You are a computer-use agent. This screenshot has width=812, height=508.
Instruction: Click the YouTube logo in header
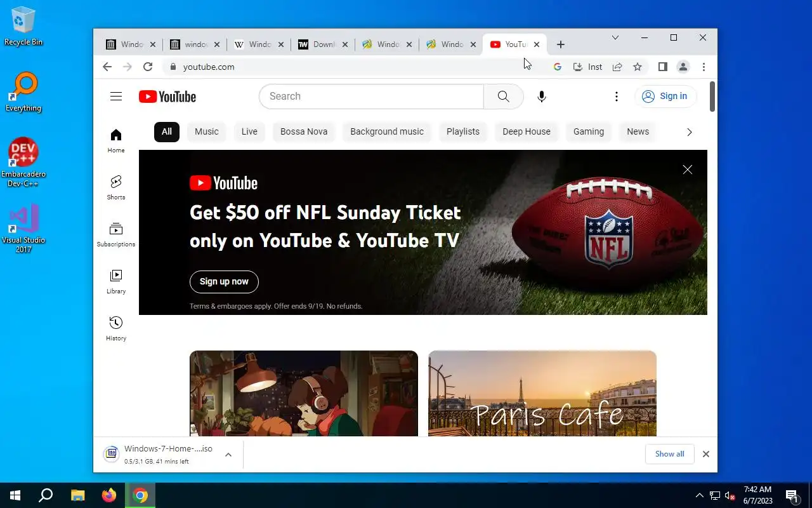pos(167,97)
